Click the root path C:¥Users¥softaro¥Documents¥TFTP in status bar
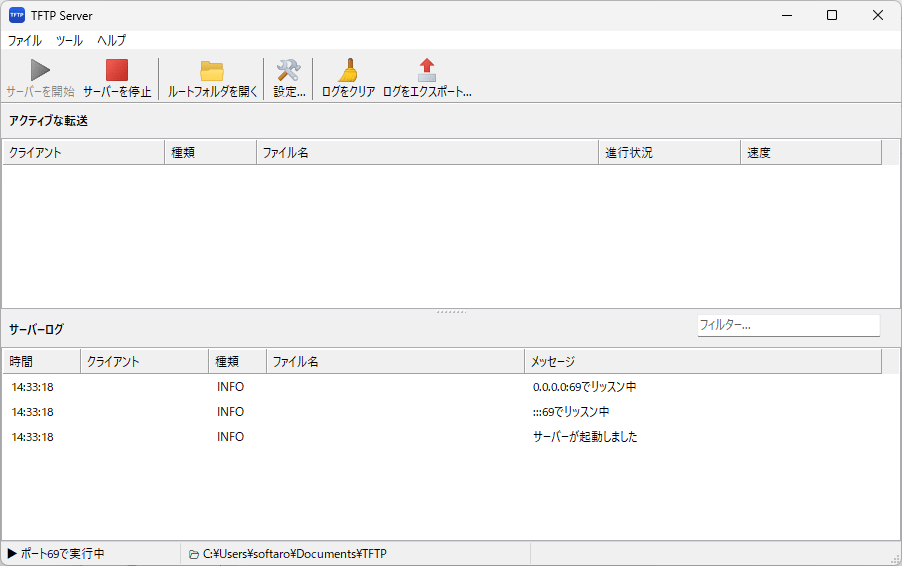The image size is (902, 566). [294, 554]
